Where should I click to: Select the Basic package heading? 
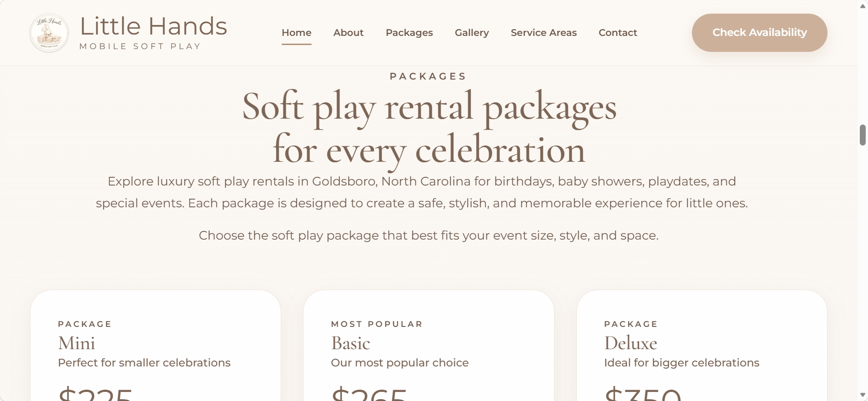pos(350,343)
